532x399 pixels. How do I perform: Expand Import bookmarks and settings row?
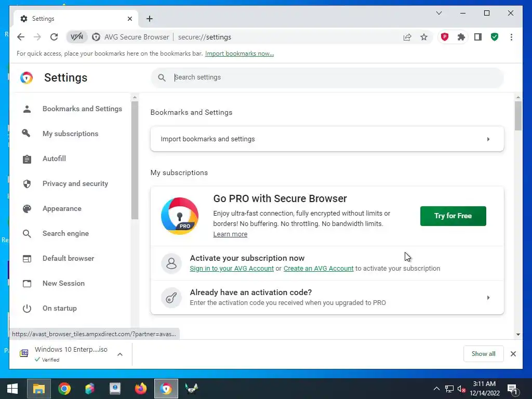[327, 139]
